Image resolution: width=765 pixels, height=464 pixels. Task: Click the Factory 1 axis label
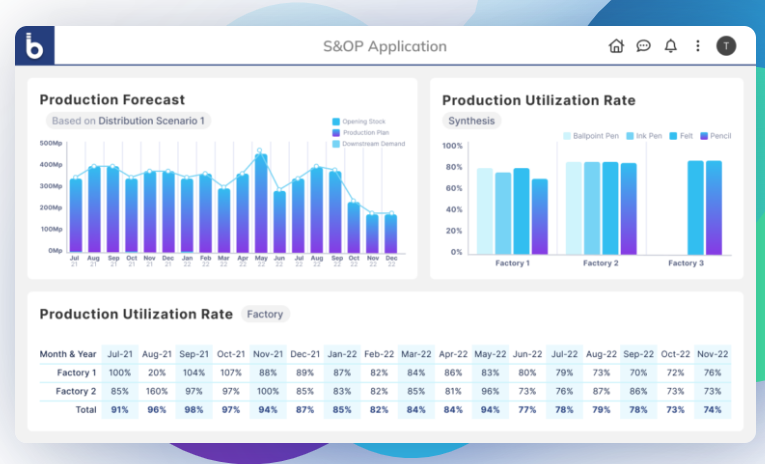[512, 263]
